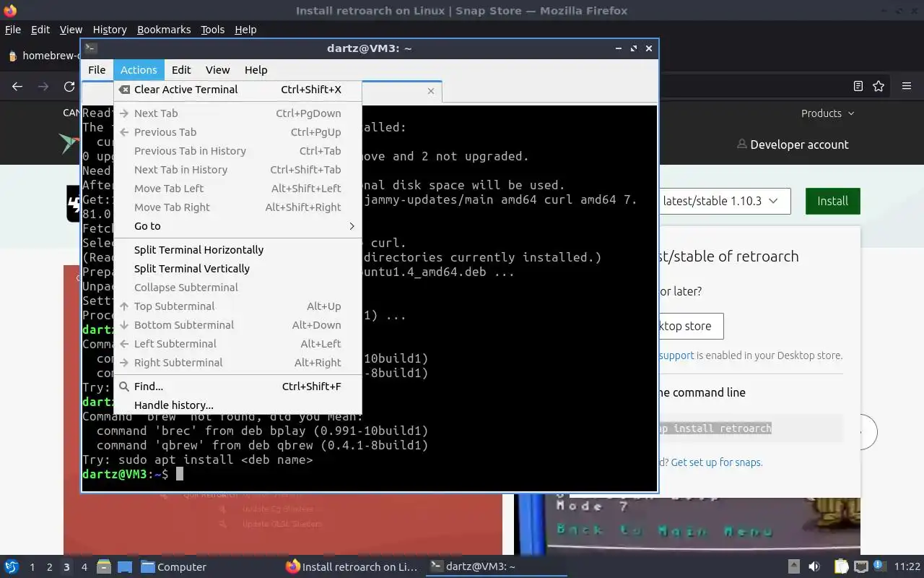Click green Install button
The height and width of the screenshot is (578, 924).
tap(832, 201)
